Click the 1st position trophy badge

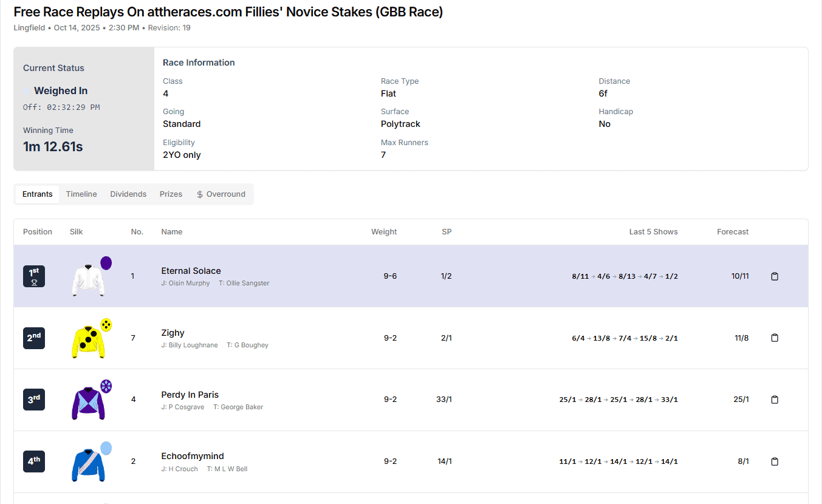point(34,276)
